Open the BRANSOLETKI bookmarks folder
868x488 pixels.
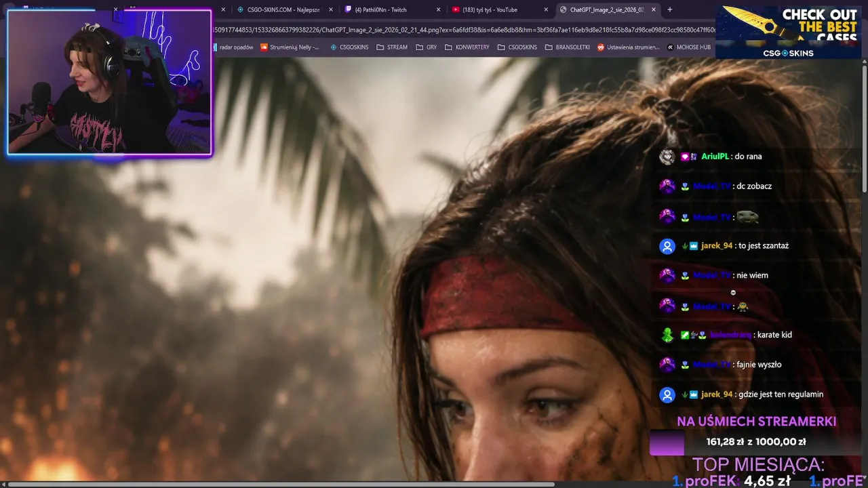(x=568, y=47)
